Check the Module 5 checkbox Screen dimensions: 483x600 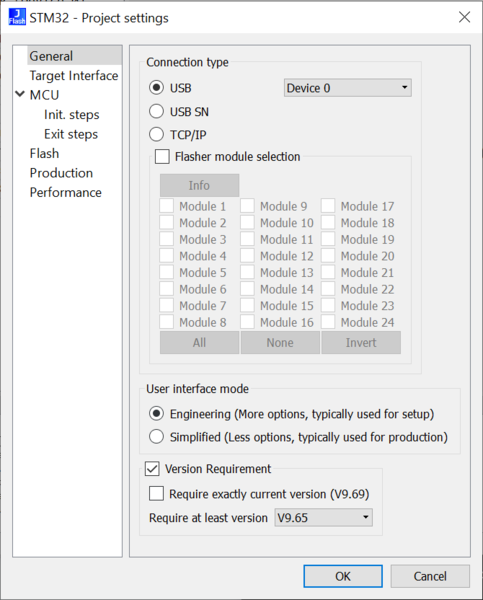point(166,272)
